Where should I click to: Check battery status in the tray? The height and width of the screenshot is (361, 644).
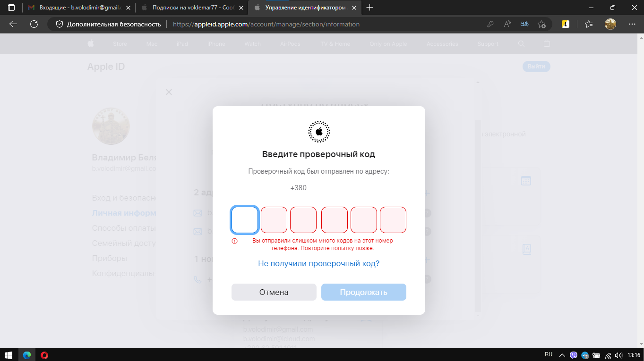tap(596, 355)
